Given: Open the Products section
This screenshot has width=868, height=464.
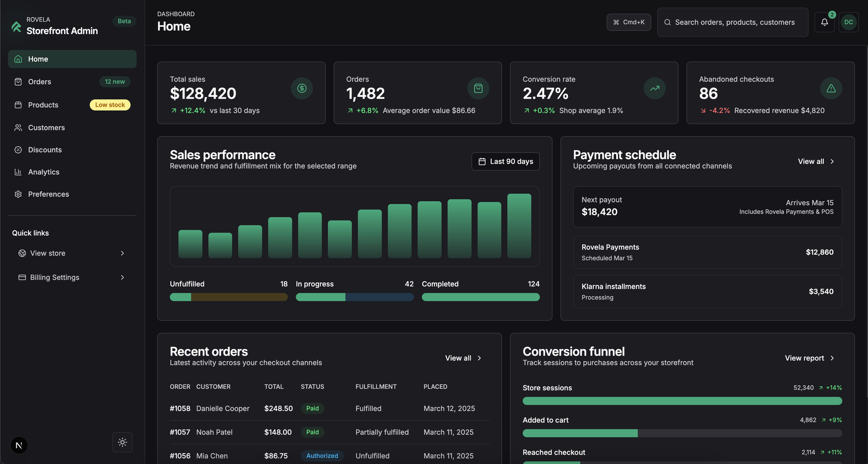Looking at the screenshot, I should 18,105.
